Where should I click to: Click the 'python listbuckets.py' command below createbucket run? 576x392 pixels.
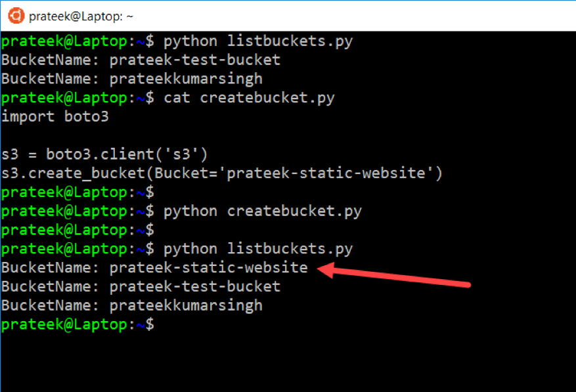coord(258,249)
